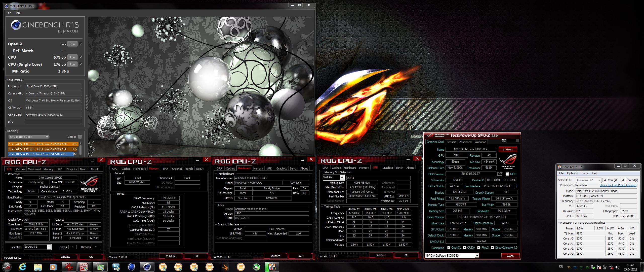The height and width of the screenshot is (272, 644).
Task: Switch to ROG CPU-Z taskbar button
Action: click(x=84, y=267)
